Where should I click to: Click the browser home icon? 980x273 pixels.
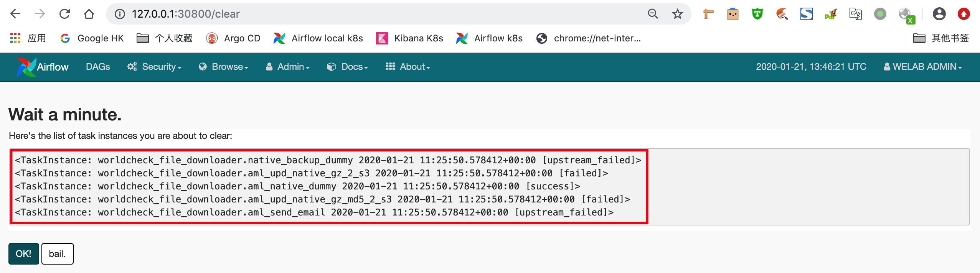[x=89, y=14]
